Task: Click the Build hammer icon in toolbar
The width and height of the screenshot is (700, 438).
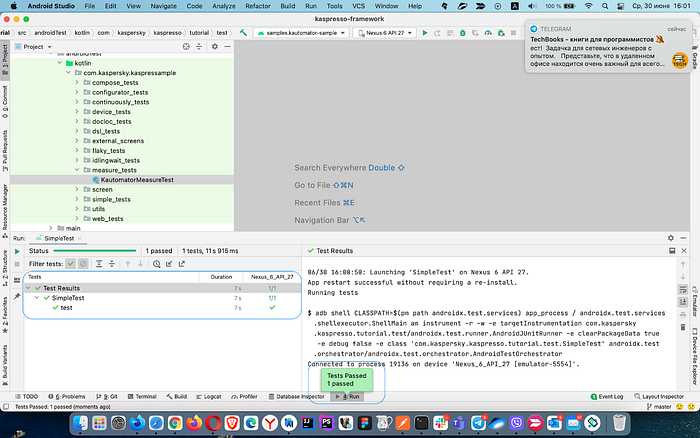Action: coord(243,33)
